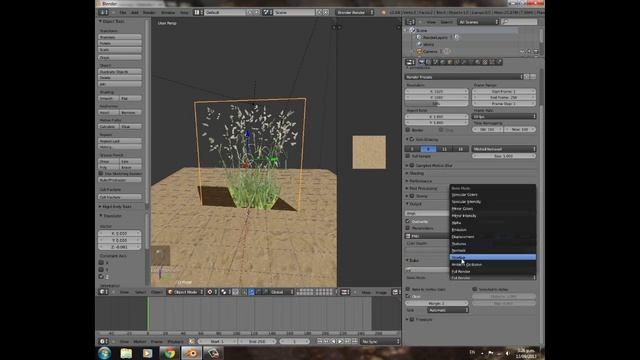Open the Outliner editor type selector
This screenshot has height=360, width=640.
coord(410,22)
